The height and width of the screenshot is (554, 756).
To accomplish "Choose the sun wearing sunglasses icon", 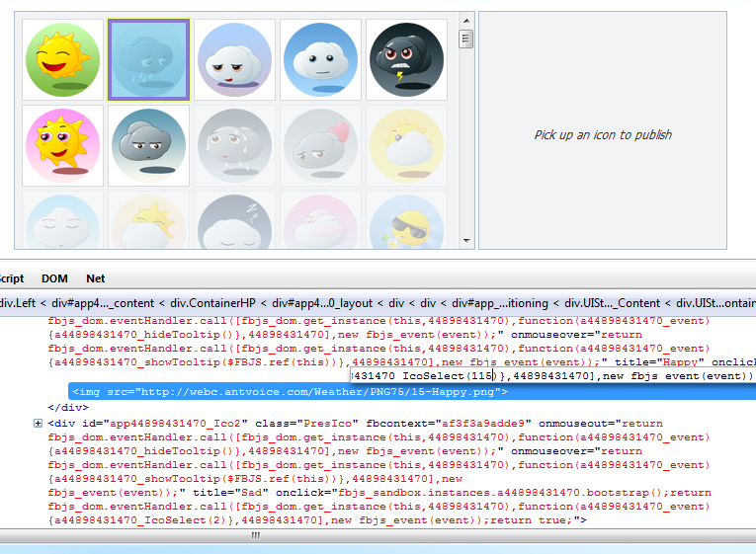I will pos(406,220).
